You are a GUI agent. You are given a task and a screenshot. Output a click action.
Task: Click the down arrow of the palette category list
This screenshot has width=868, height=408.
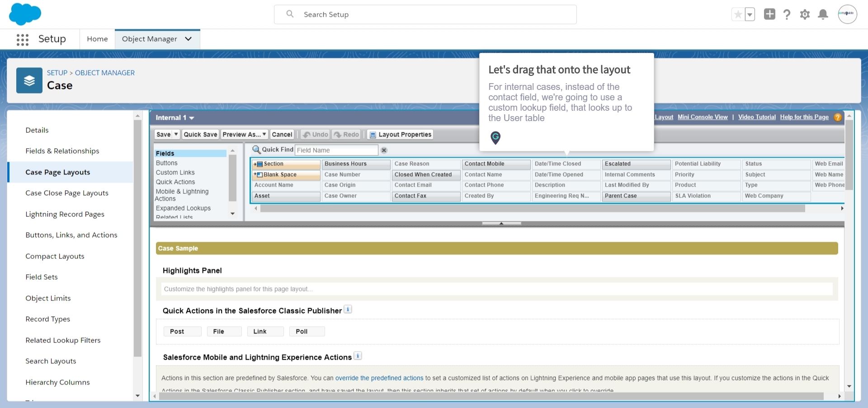coord(232,214)
